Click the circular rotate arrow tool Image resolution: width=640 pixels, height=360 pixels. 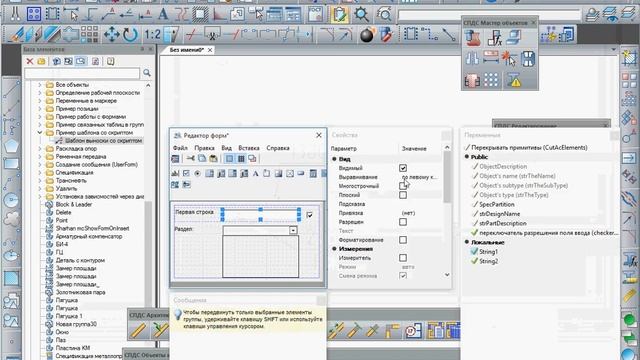(130, 34)
